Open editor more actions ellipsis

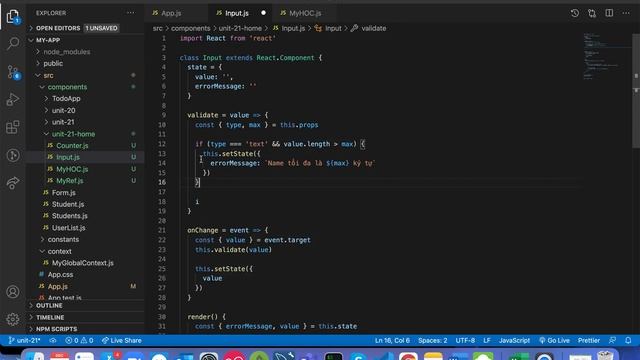click(x=626, y=13)
